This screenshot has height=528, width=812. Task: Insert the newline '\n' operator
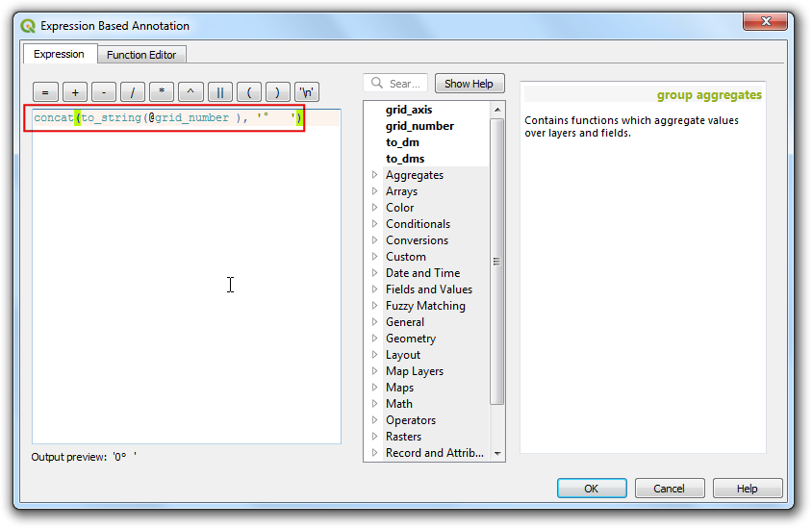click(x=307, y=92)
